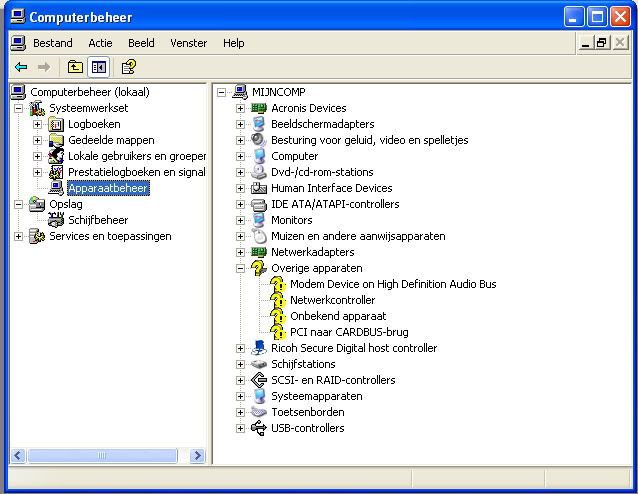Open the Actie menu

100,43
